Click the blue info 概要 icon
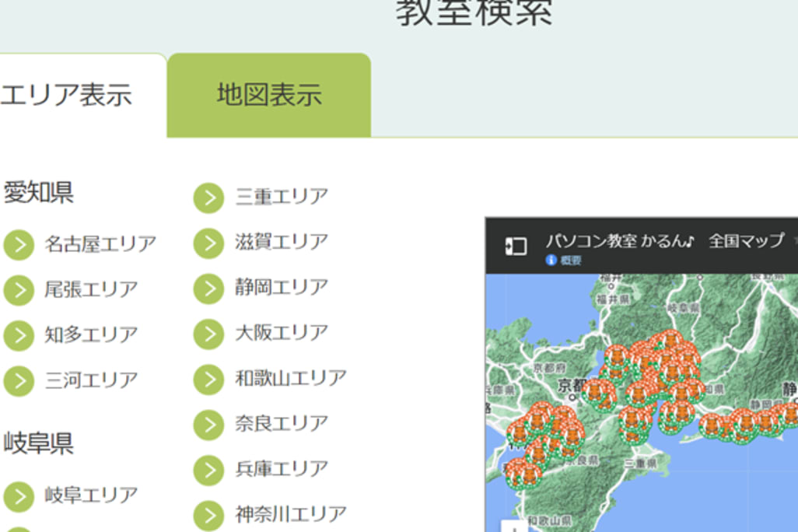The width and height of the screenshot is (798, 532). [551, 261]
